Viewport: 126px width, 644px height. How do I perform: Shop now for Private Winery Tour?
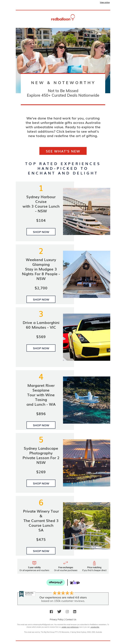coord(41,551)
